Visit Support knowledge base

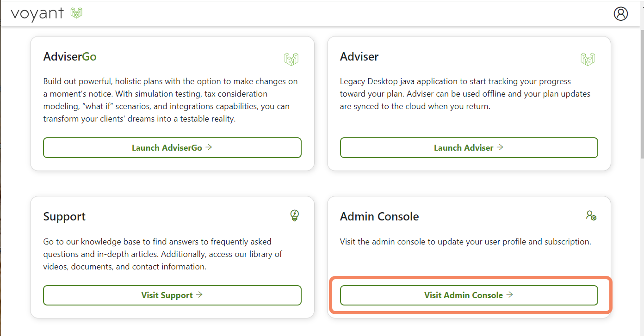(x=172, y=295)
